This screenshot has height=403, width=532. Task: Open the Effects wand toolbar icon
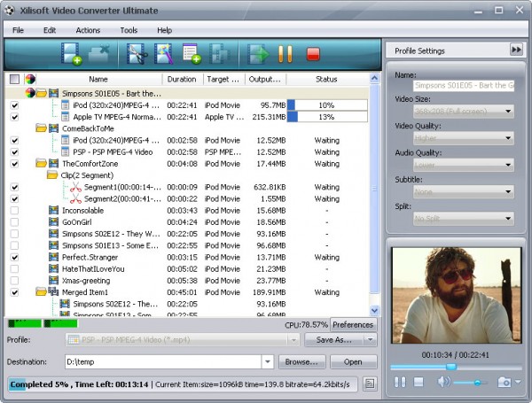click(x=164, y=54)
